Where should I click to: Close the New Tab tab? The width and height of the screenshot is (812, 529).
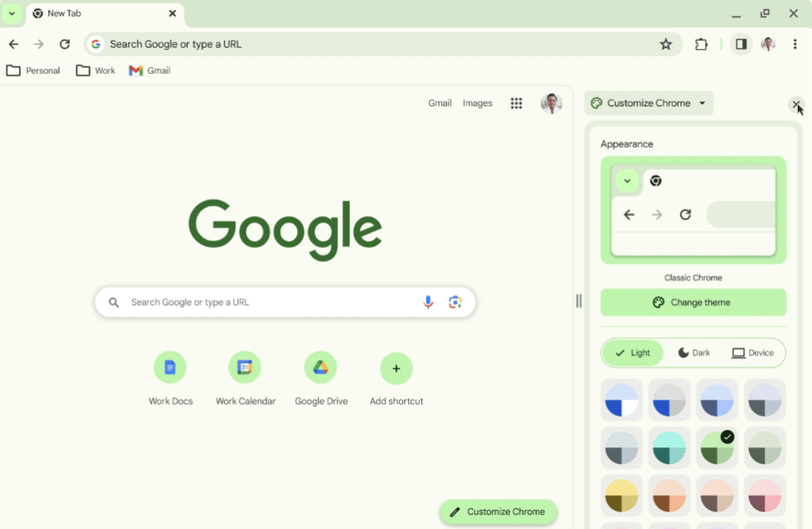[x=172, y=13]
